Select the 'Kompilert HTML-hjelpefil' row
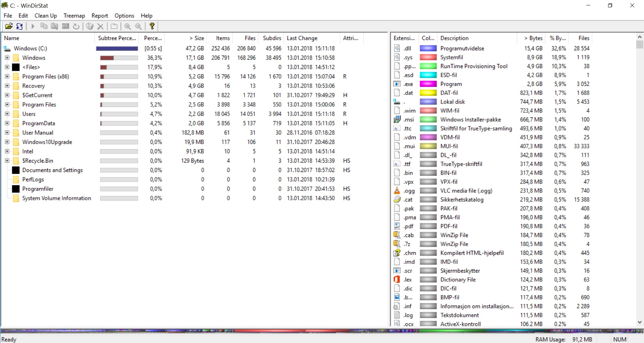This screenshot has height=343, width=644. pos(492,253)
